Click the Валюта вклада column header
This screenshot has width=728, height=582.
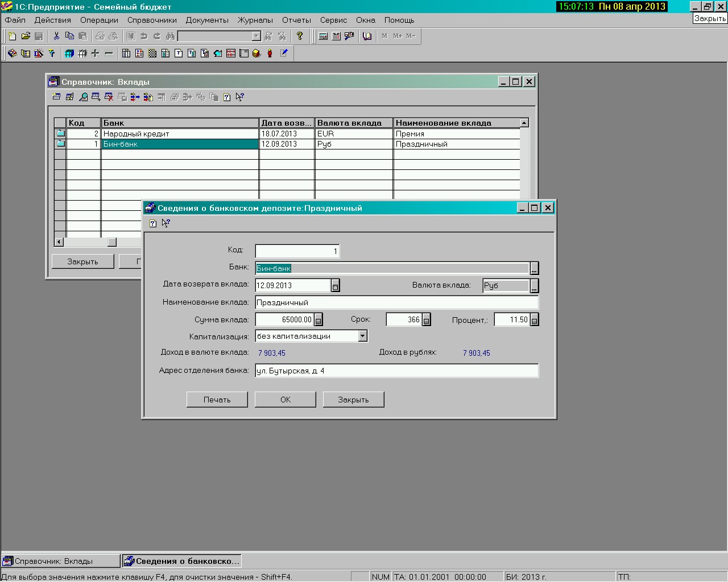click(x=354, y=123)
